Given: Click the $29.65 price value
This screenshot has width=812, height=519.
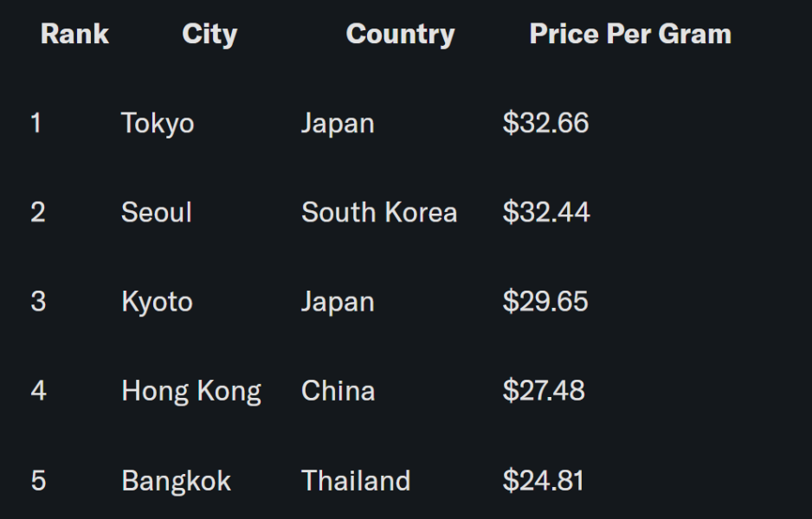Looking at the screenshot, I should [545, 302].
